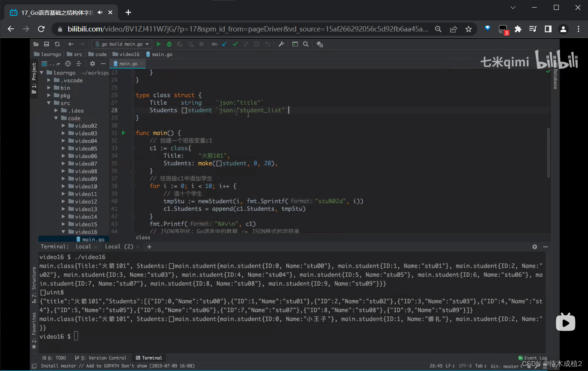Click the Save All floppy icon
Viewport: 588px width, 371px height.
pos(47,44)
